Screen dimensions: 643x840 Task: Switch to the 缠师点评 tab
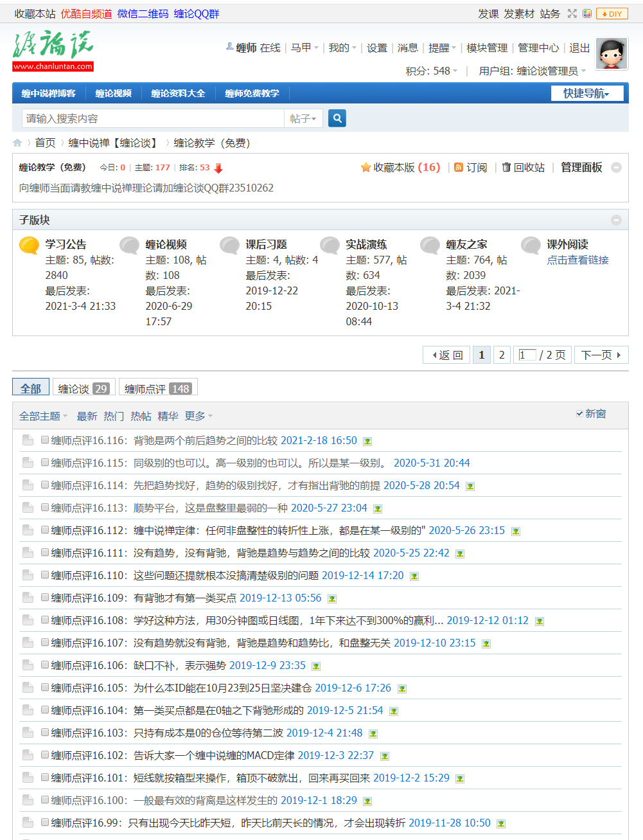tap(158, 388)
